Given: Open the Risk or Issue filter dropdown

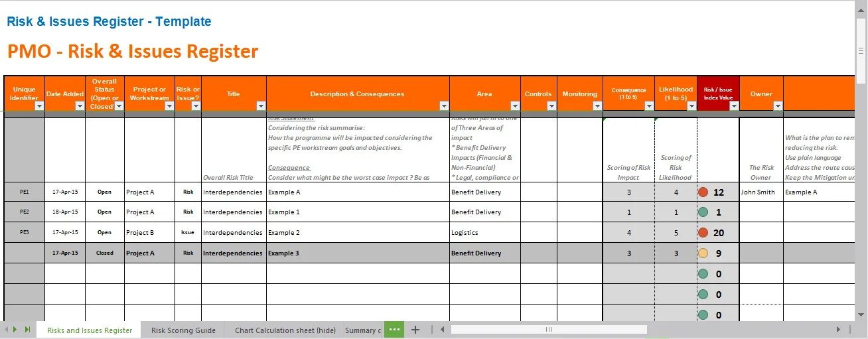Looking at the screenshot, I should pos(196,106).
